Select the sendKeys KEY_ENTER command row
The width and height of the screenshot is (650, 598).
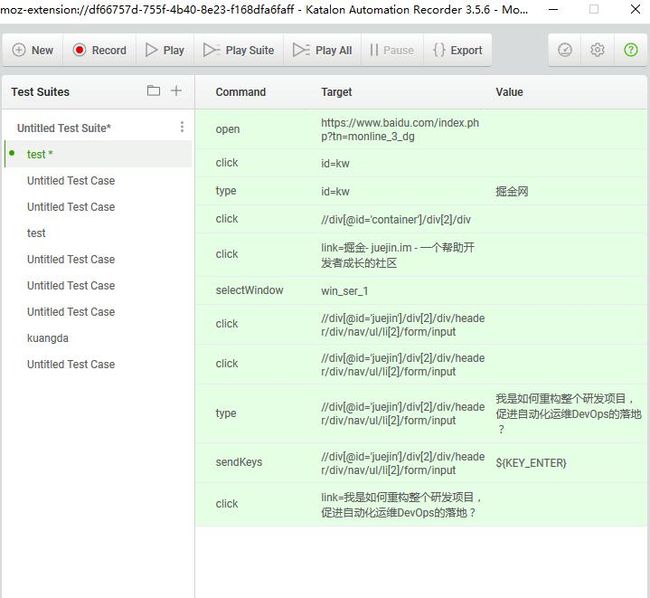click(x=421, y=463)
